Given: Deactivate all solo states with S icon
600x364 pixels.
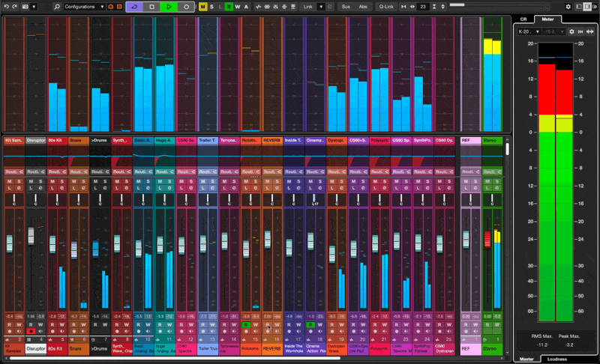Looking at the screenshot, I should point(211,6).
